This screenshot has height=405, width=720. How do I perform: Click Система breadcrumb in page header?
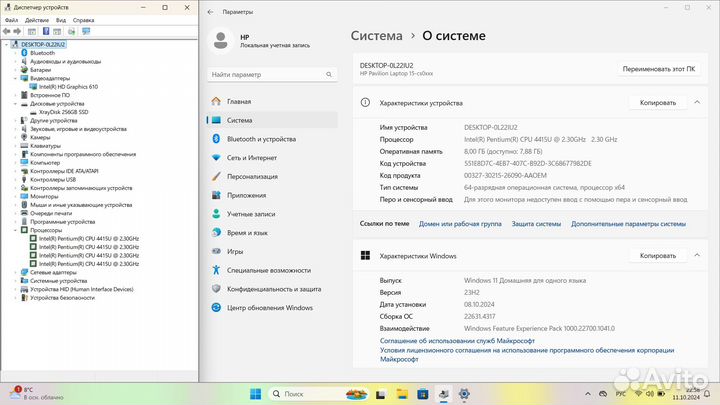click(377, 36)
